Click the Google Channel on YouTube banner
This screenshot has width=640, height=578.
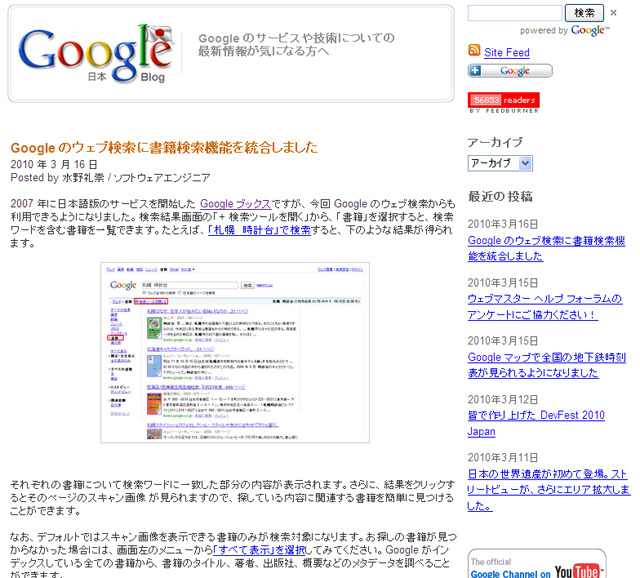tap(537, 565)
